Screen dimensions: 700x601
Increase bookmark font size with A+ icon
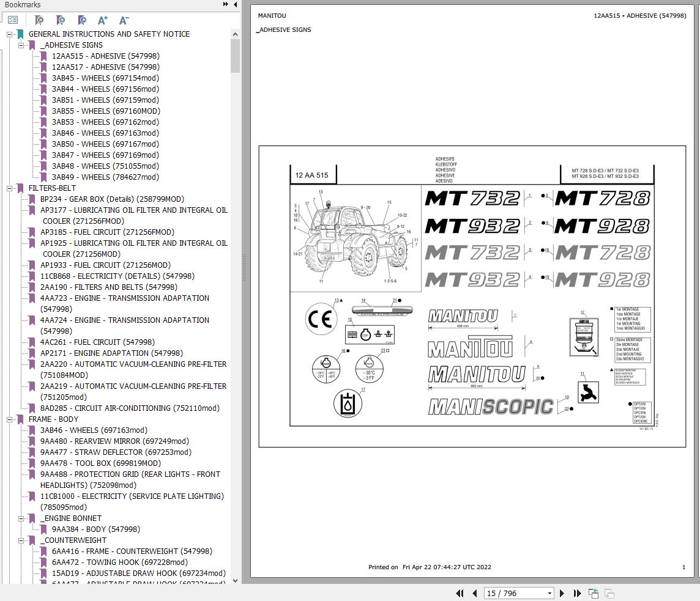(103, 20)
